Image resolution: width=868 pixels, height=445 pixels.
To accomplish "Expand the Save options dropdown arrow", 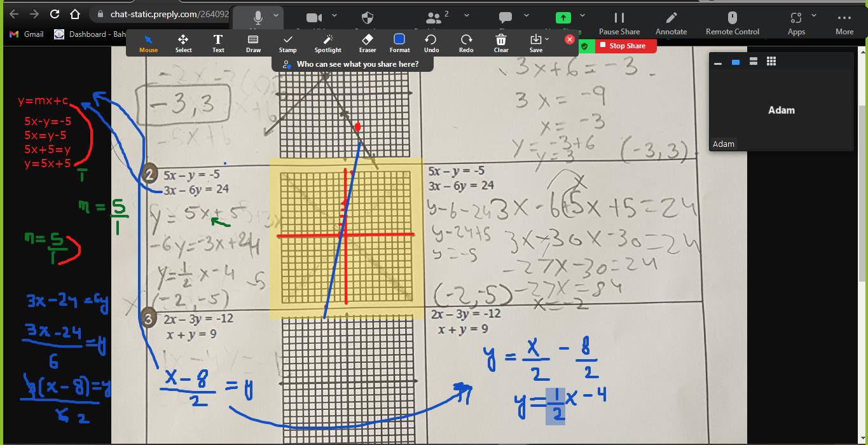I will [x=546, y=39].
